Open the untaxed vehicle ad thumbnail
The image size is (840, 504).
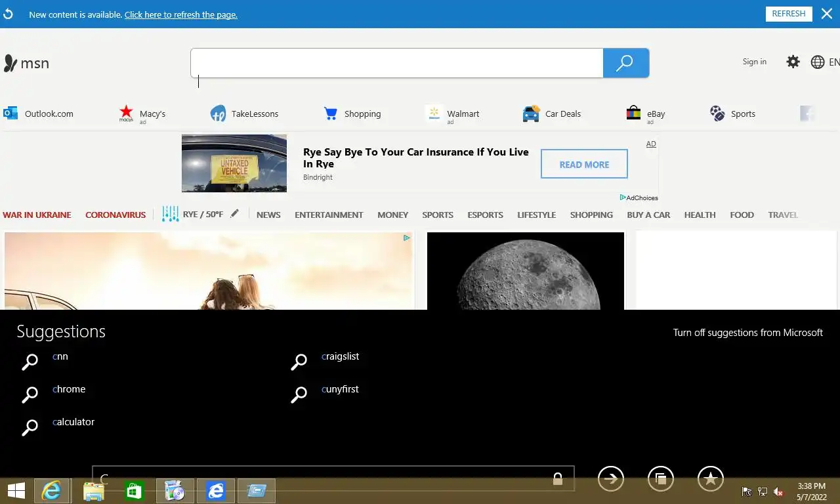[234, 163]
